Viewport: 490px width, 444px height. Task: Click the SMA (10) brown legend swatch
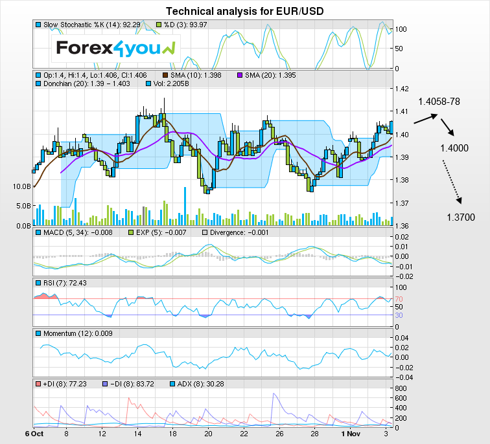coord(165,75)
